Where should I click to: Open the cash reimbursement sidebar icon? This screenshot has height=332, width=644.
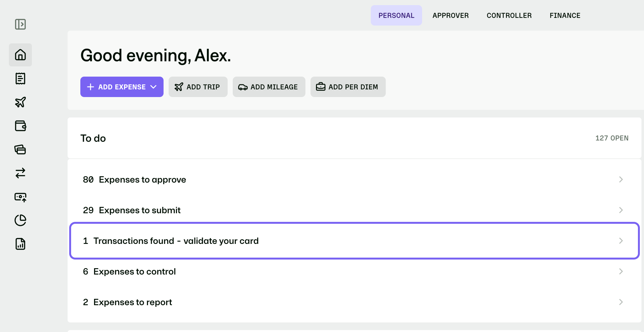20,197
